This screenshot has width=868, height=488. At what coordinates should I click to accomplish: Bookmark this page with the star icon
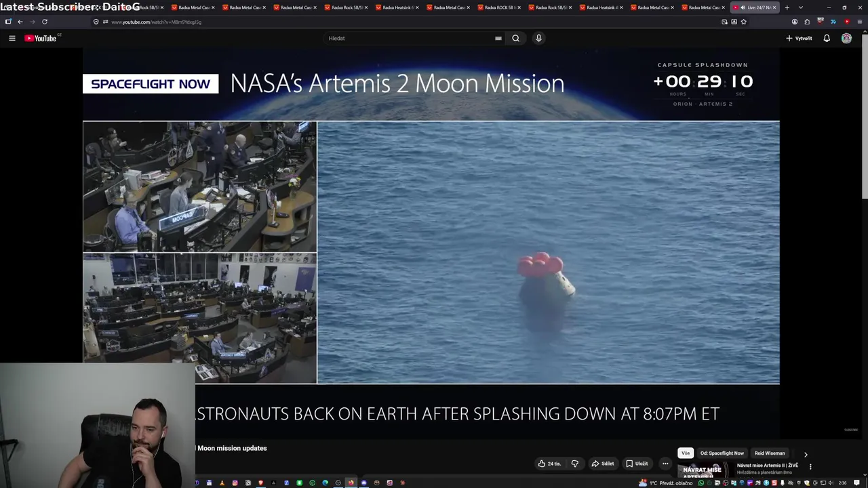point(744,22)
